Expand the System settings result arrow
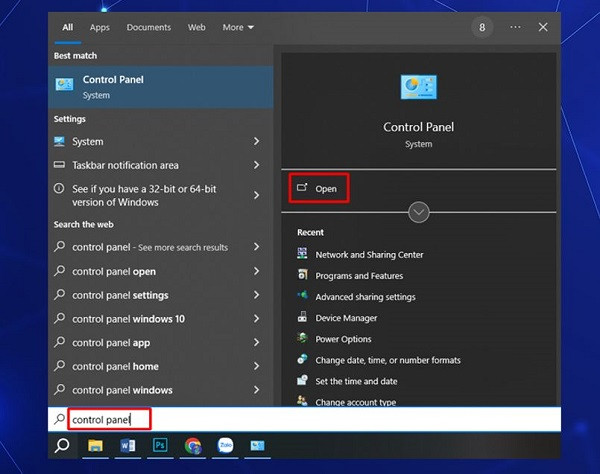This screenshot has height=474, width=600. point(256,142)
